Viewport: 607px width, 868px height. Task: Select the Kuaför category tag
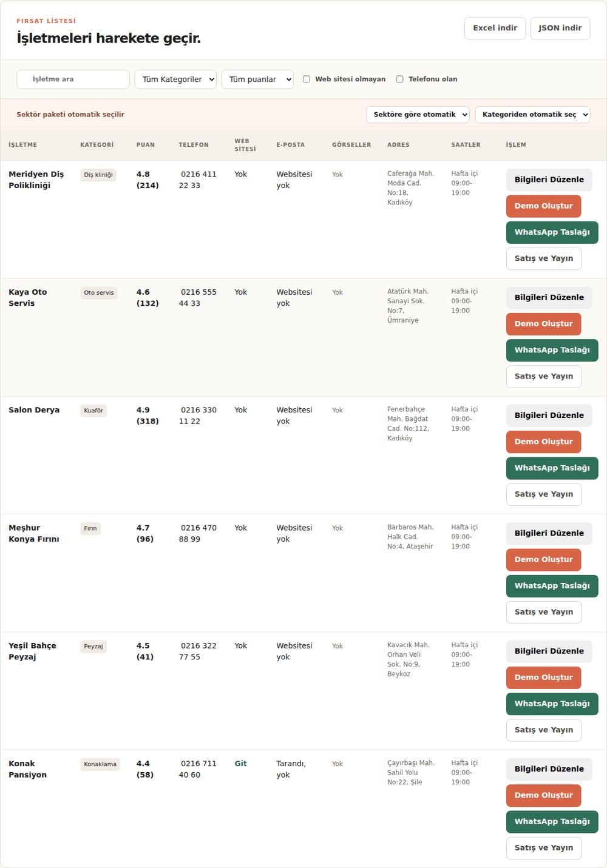pyautogui.click(x=93, y=411)
